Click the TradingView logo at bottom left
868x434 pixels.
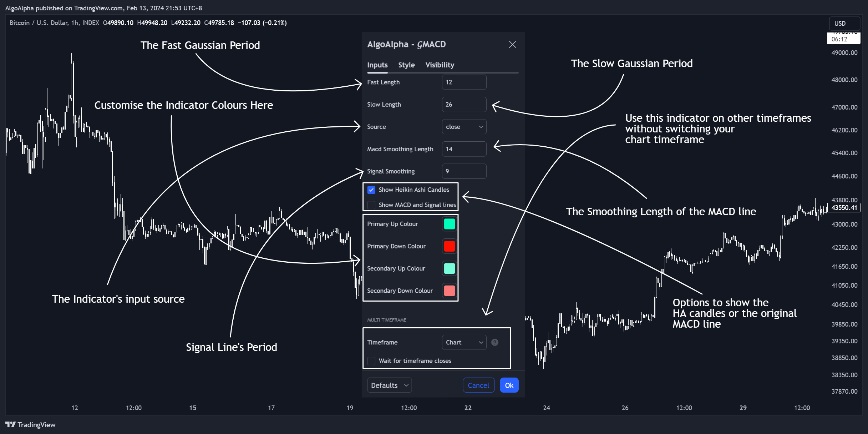point(31,425)
